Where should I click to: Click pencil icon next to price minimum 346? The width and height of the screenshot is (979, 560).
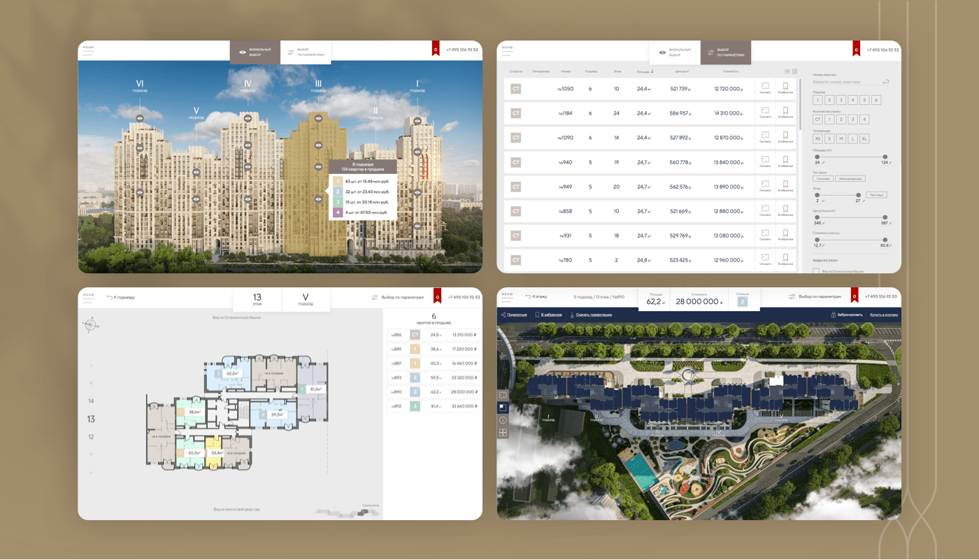click(x=824, y=223)
